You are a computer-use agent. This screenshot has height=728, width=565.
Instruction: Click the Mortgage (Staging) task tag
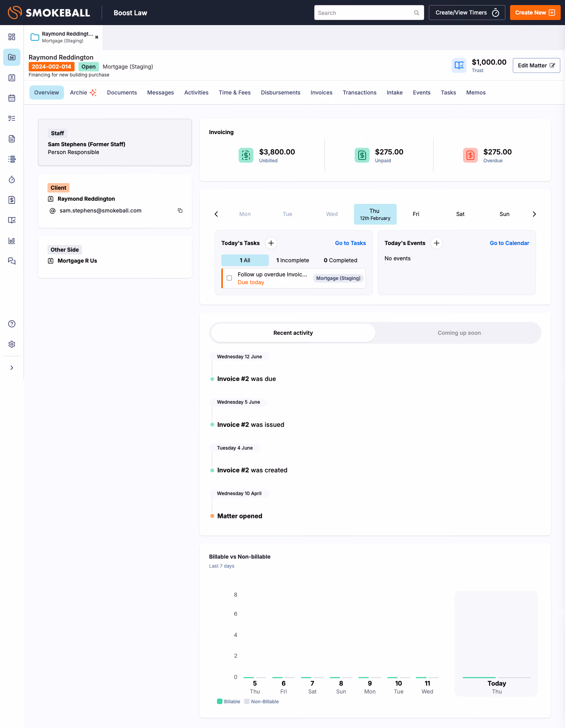[338, 278]
